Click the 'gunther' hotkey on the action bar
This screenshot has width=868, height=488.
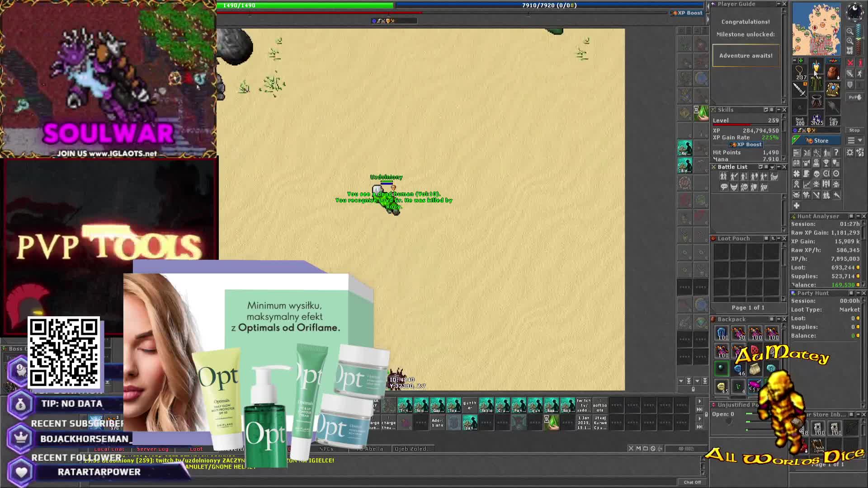pos(470,405)
